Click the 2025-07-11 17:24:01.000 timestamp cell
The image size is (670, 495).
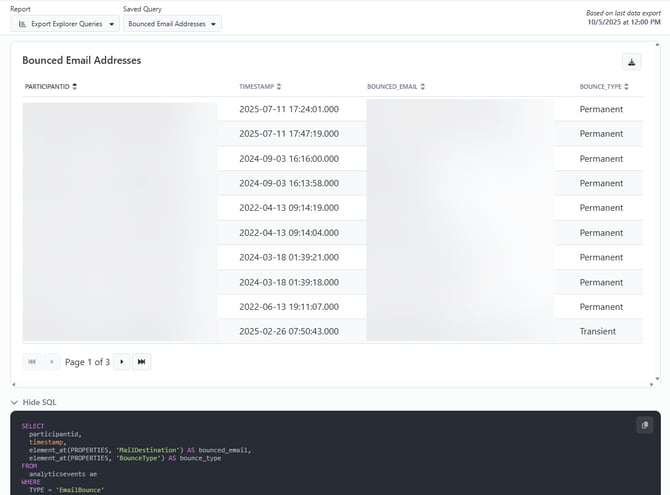(289, 109)
